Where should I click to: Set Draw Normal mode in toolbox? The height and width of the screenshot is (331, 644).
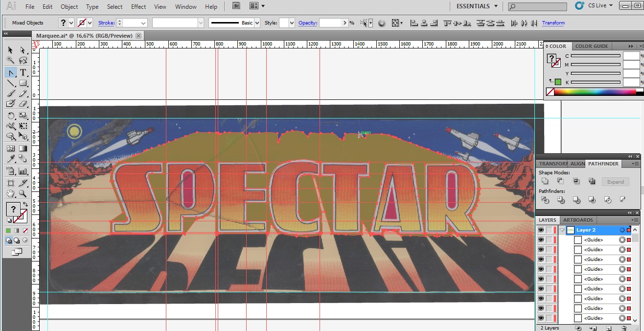(x=9, y=240)
